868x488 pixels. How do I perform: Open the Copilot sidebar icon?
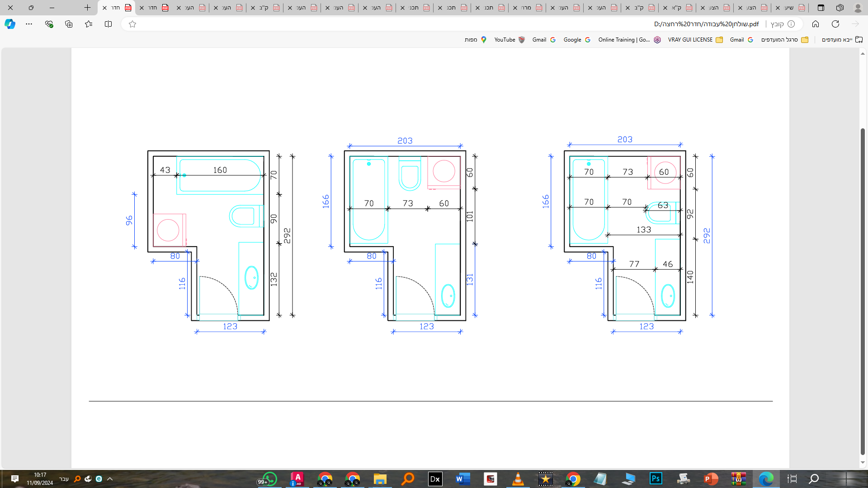coord(10,24)
